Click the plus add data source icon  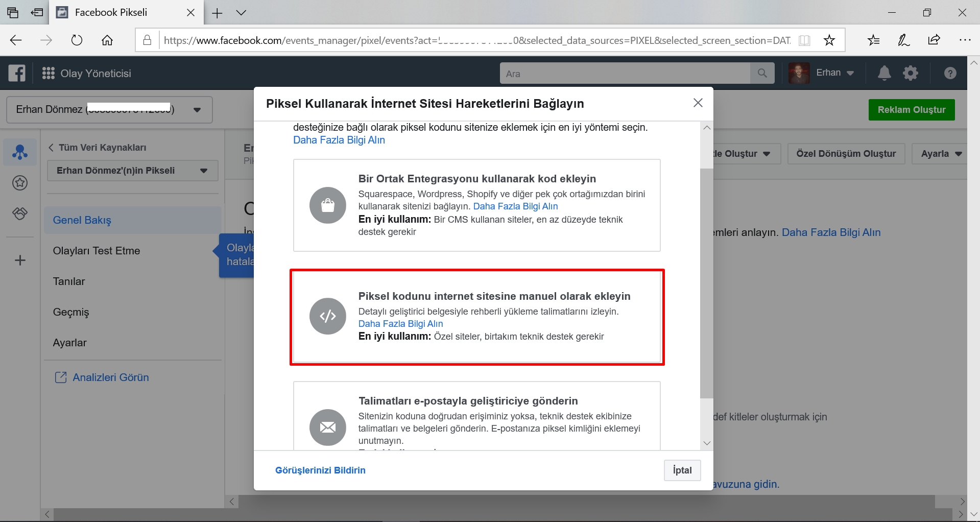point(20,260)
